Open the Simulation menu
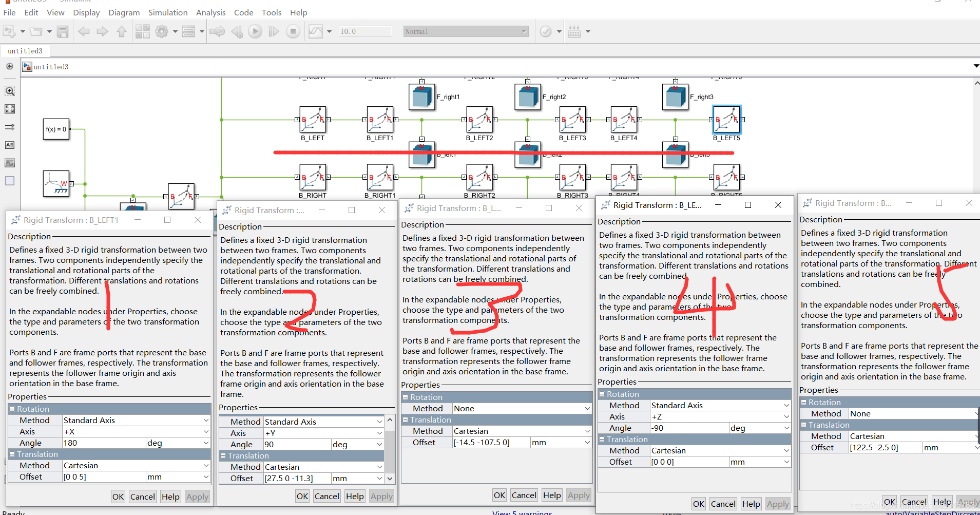The width and height of the screenshot is (980, 515). point(168,12)
